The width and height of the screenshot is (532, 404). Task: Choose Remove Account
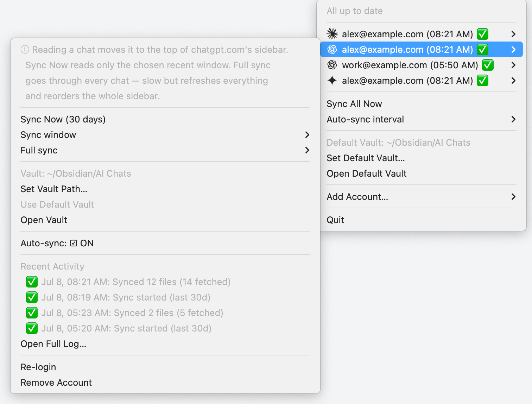pyautogui.click(x=165, y=383)
